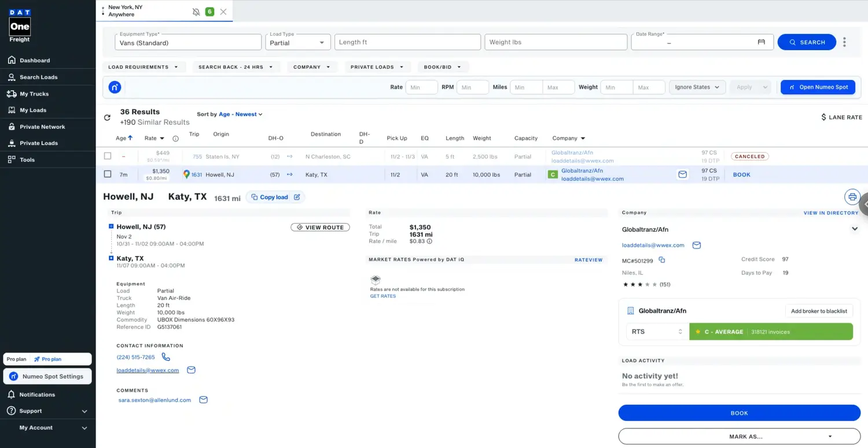Click the print load details icon
The width and height of the screenshot is (868, 448).
point(852,197)
